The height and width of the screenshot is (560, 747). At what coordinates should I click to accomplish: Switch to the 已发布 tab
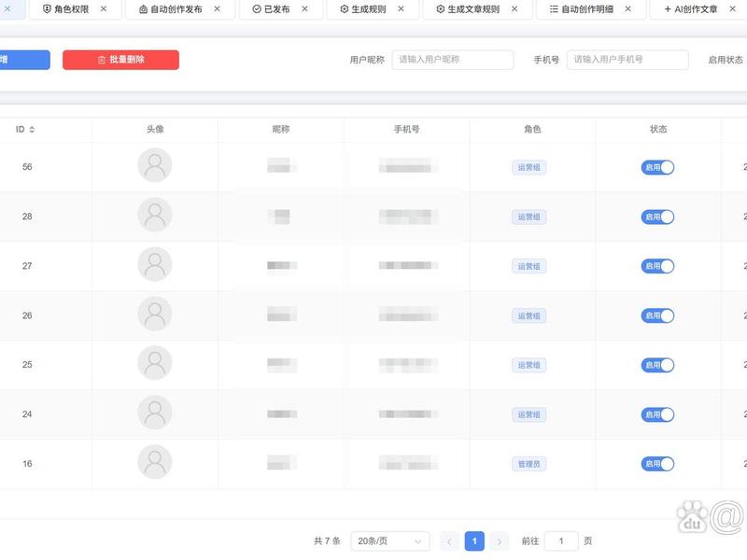pos(281,9)
